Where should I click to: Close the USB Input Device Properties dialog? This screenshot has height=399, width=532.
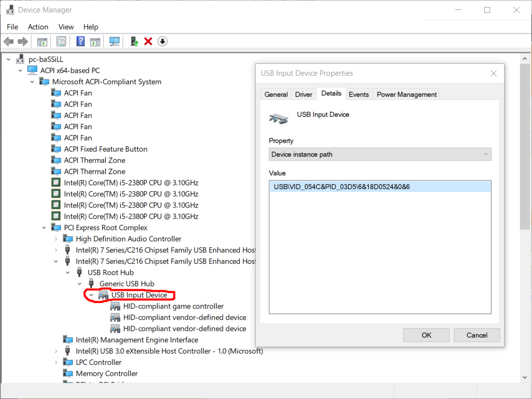(x=493, y=73)
